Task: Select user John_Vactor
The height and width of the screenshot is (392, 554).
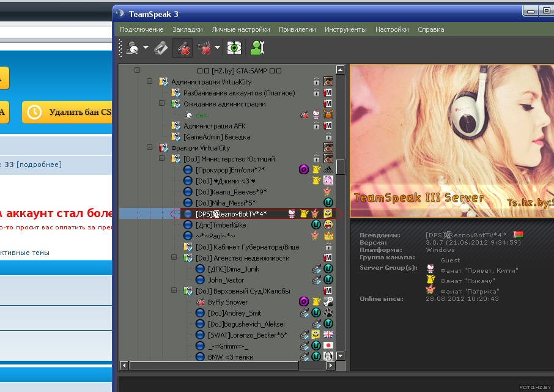Action: click(226, 280)
